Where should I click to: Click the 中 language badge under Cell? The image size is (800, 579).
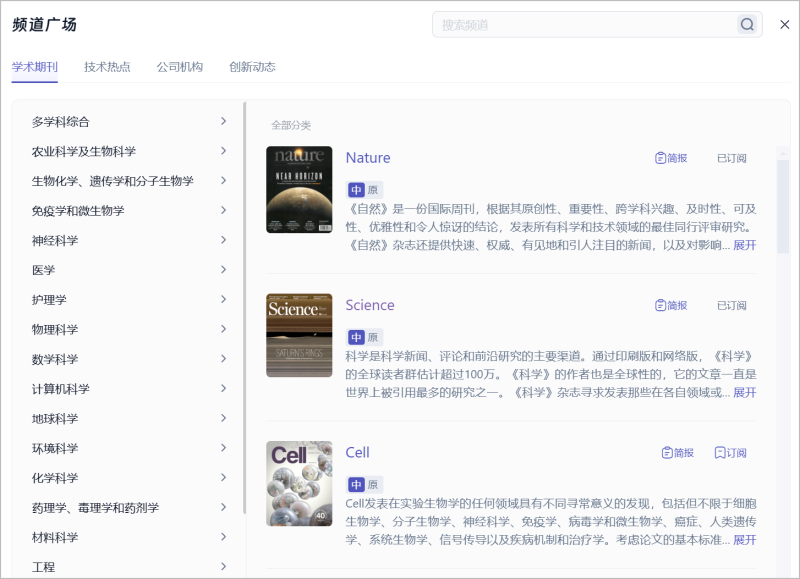pyautogui.click(x=356, y=484)
